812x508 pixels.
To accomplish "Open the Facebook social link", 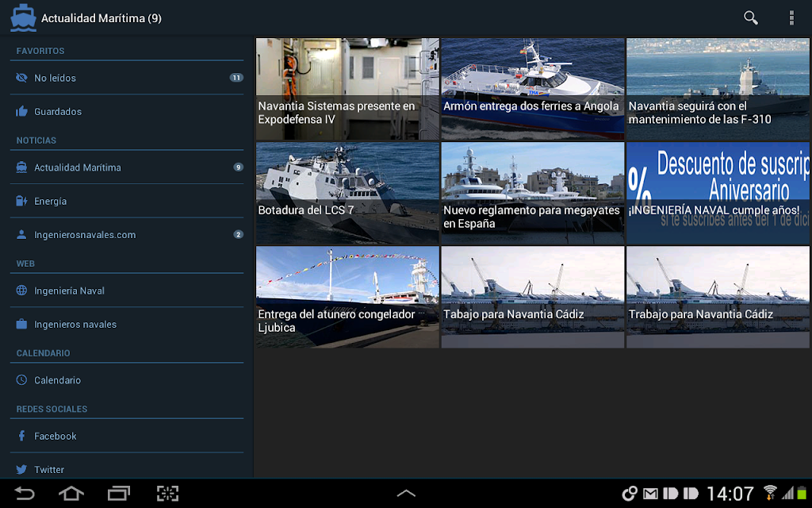I will (x=127, y=436).
